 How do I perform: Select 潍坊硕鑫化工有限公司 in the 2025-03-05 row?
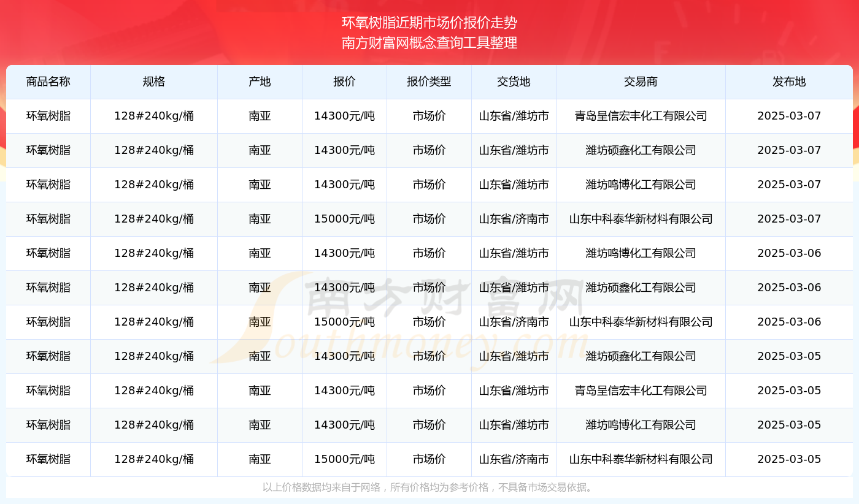tap(641, 356)
